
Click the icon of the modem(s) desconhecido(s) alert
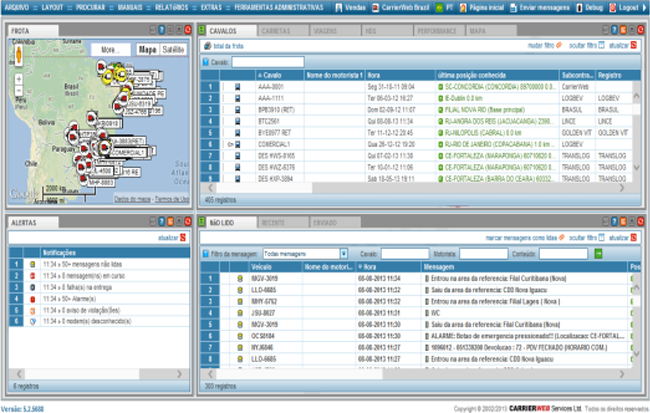(32, 321)
